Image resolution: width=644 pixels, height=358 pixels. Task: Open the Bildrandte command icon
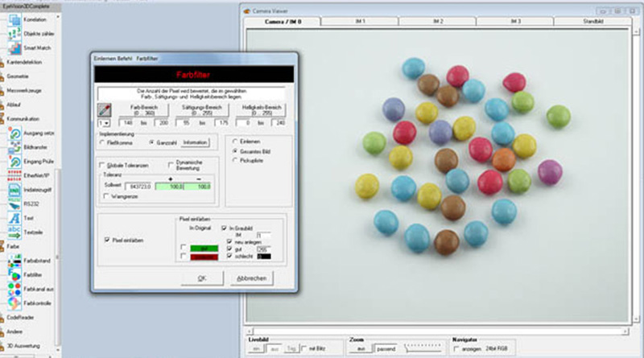(14, 147)
